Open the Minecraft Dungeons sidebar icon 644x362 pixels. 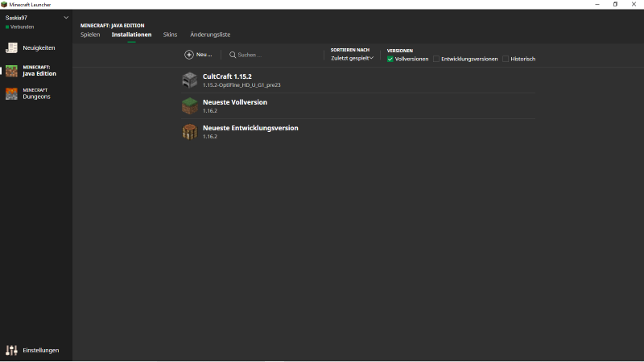pos(11,93)
